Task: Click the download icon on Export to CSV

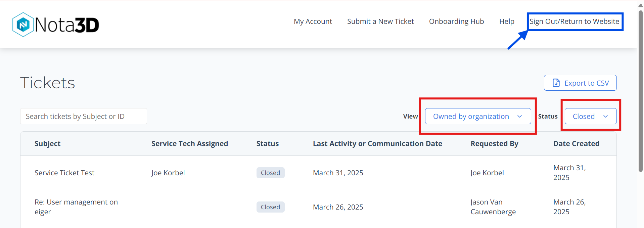Action: pos(556,83)
